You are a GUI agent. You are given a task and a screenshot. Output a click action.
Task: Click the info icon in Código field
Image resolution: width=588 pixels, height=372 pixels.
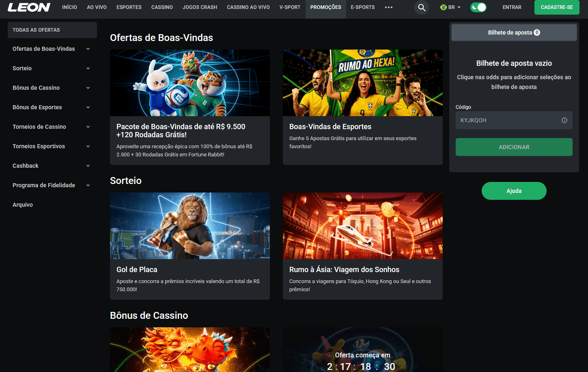(564, 120)
